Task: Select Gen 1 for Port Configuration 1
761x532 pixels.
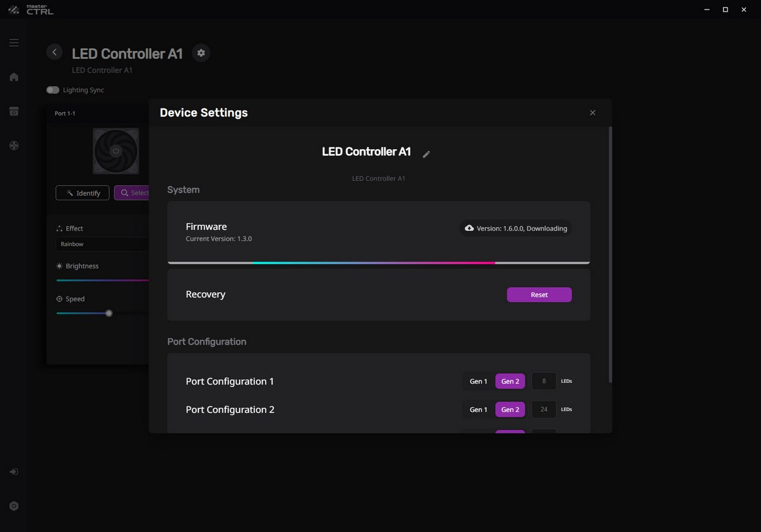Action: [479, 381]
